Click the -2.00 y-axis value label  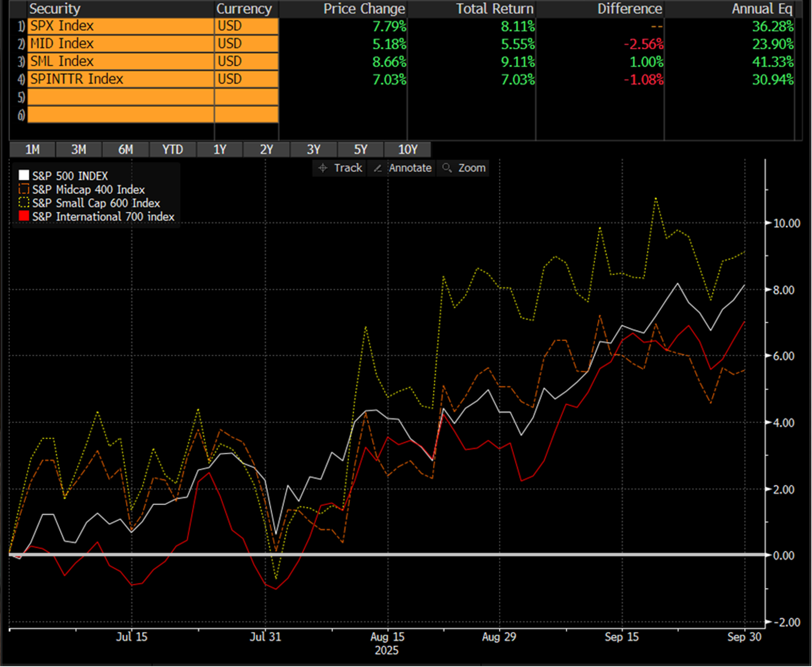coord(787,623)
